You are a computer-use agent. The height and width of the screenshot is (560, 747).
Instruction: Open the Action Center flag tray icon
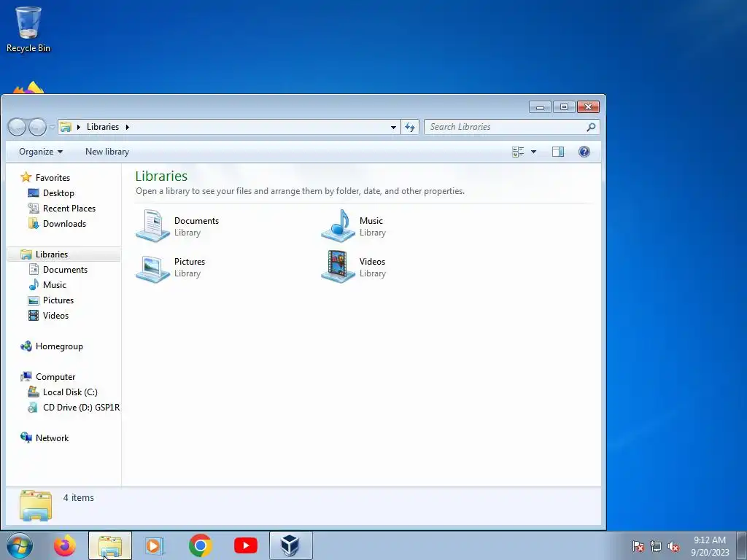tap(638, 546)
